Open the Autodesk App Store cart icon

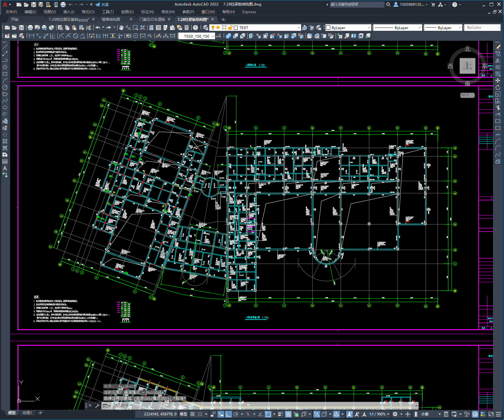tap(433, 5)
